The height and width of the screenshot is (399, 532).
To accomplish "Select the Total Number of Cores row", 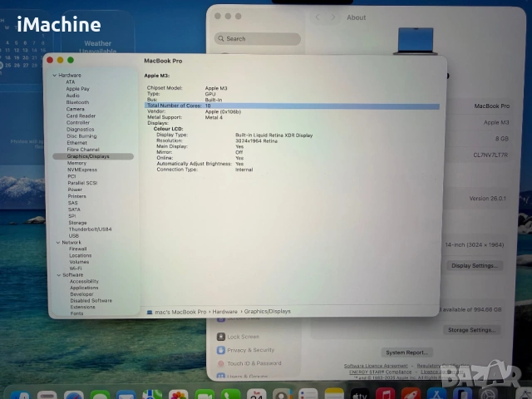I will pyautogui.click(x=292, y=106).
